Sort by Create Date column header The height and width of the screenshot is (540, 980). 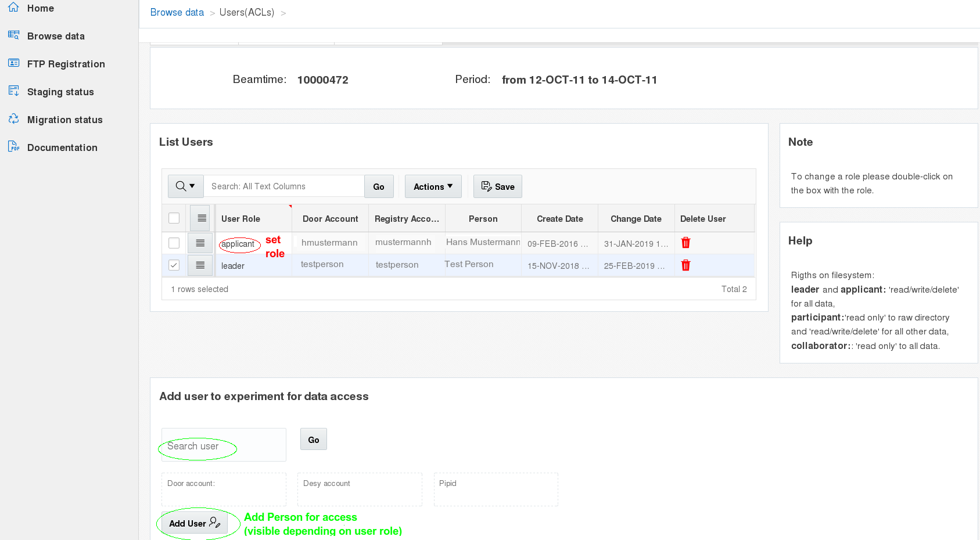click(559, 219)
